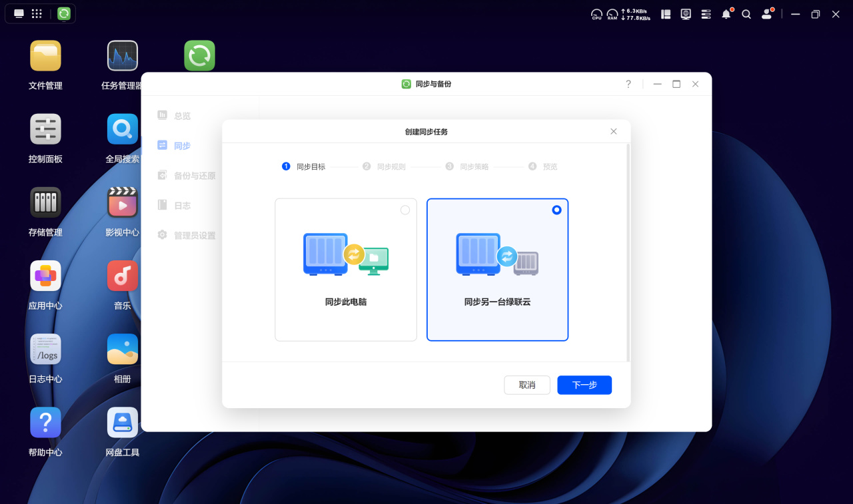Switch to 同步与备份 via green taskbar icon

64,13
